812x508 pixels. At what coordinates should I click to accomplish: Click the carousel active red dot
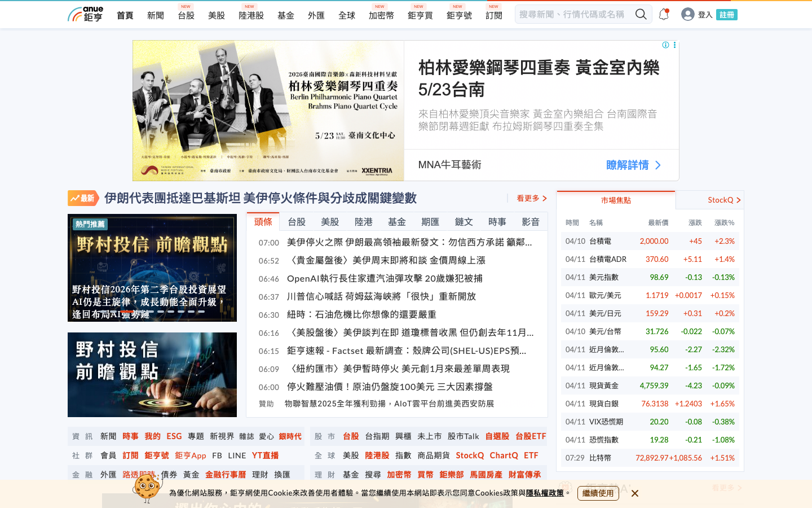tap(128, 311)
